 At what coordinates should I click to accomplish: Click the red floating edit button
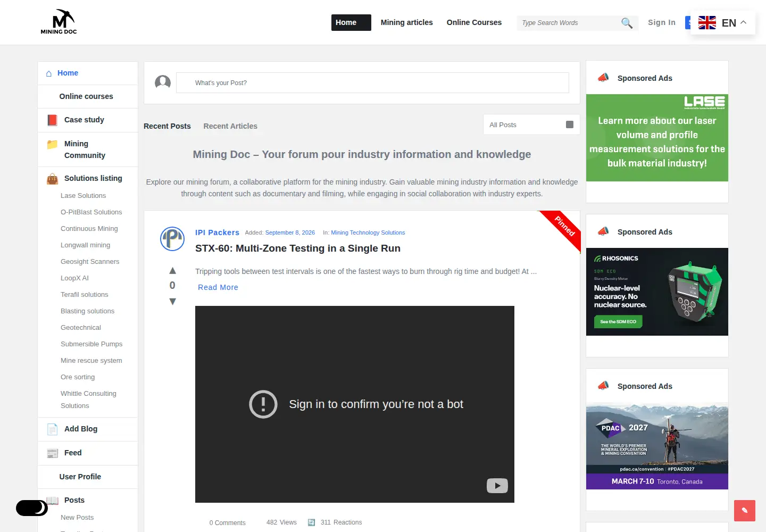(x=745, y=511)
